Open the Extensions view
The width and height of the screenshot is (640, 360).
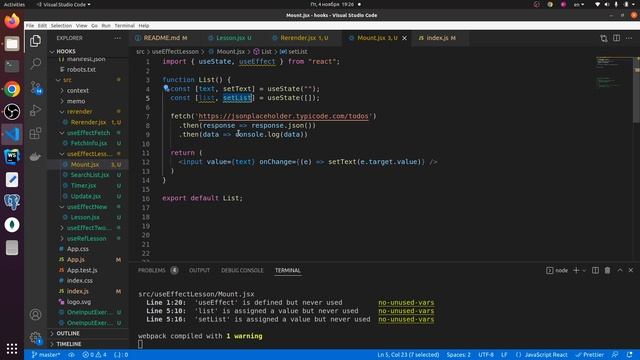(36, 133)
